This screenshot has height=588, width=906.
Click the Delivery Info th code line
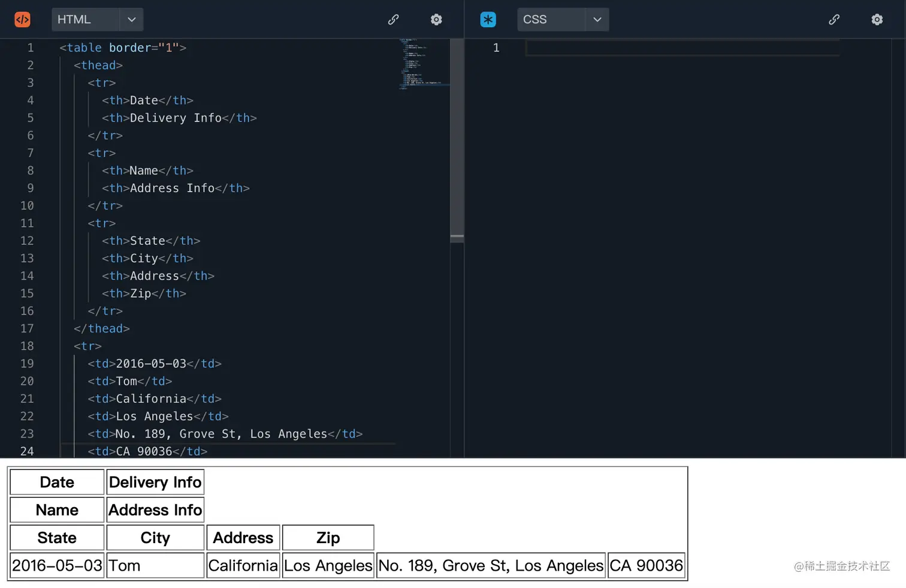pos(179,118)
